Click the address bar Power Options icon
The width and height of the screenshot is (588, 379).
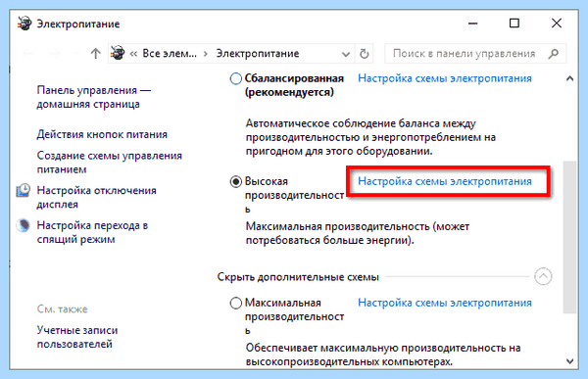pos(118,53)
